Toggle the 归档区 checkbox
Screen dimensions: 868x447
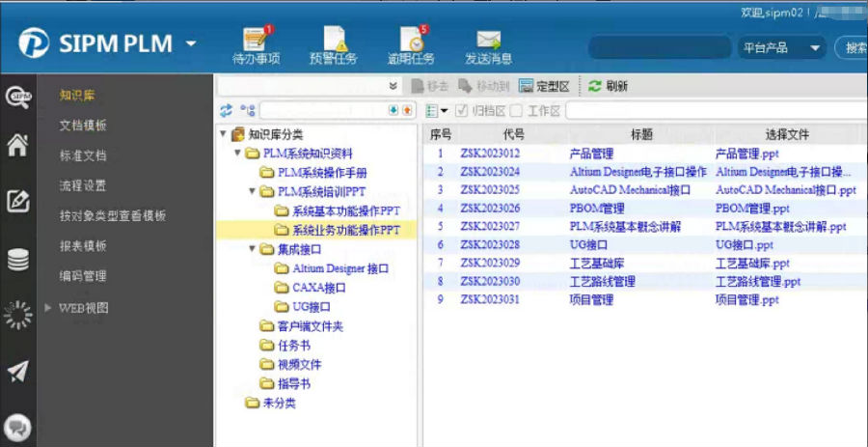tap(462, 111)
